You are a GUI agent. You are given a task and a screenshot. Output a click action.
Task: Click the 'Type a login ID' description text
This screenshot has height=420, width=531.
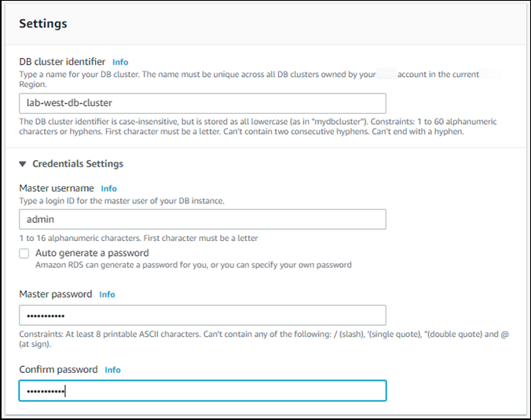click(x=122, y=201)
